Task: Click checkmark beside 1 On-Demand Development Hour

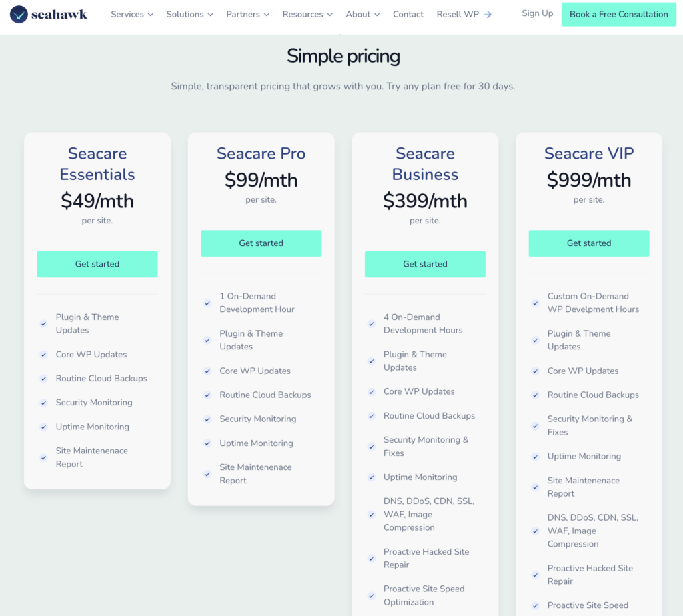Action: tap(207, 303)
